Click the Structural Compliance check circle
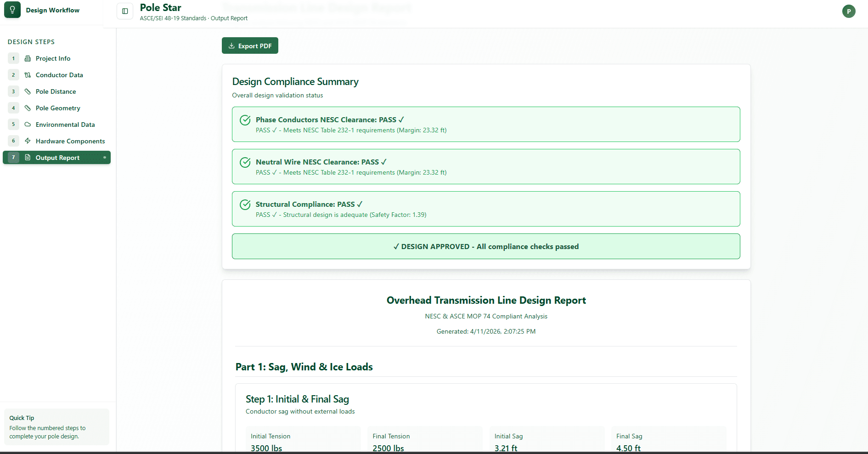 (245, 204)
